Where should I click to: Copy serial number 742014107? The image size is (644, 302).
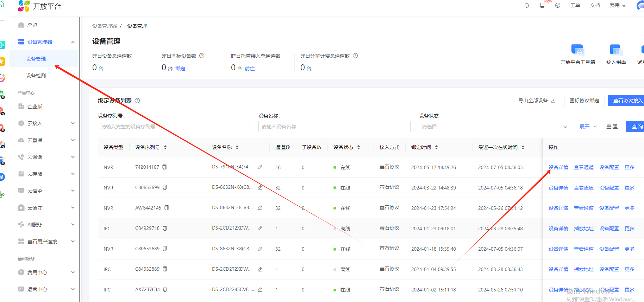coord(164,167)
